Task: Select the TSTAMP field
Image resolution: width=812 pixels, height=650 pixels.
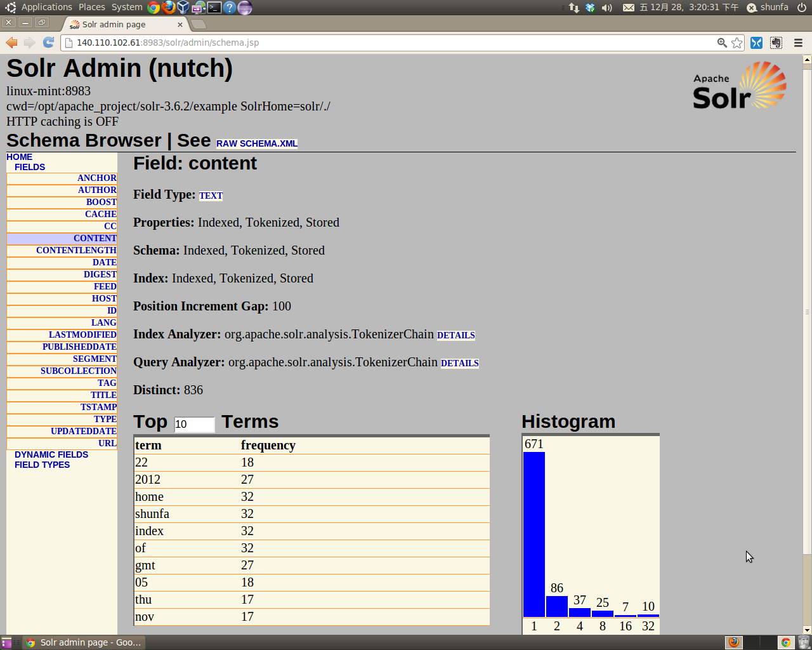Action: pos(62,407)
